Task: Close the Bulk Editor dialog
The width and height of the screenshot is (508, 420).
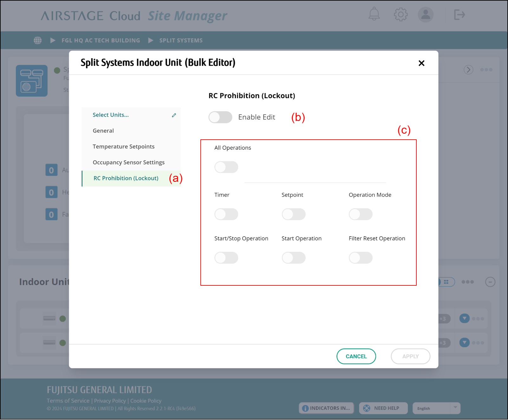Action: (421, 63)
